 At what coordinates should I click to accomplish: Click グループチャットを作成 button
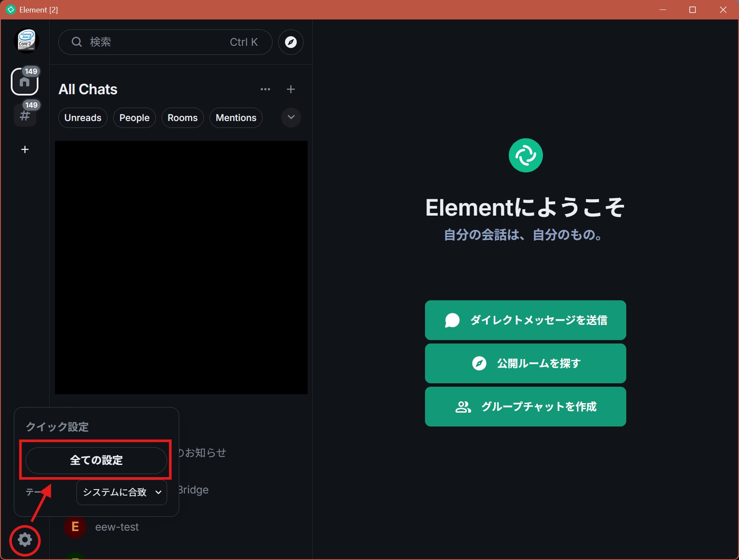(526, 407)
